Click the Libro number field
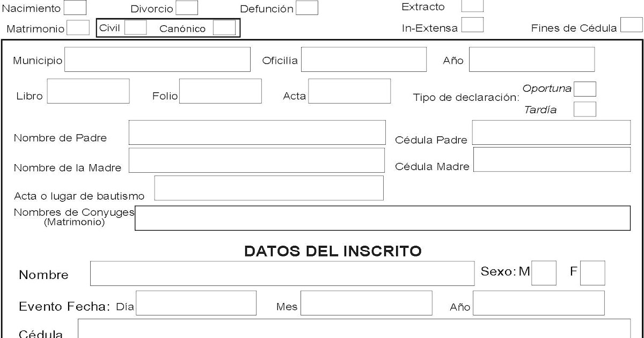 [x=89, y=91]
